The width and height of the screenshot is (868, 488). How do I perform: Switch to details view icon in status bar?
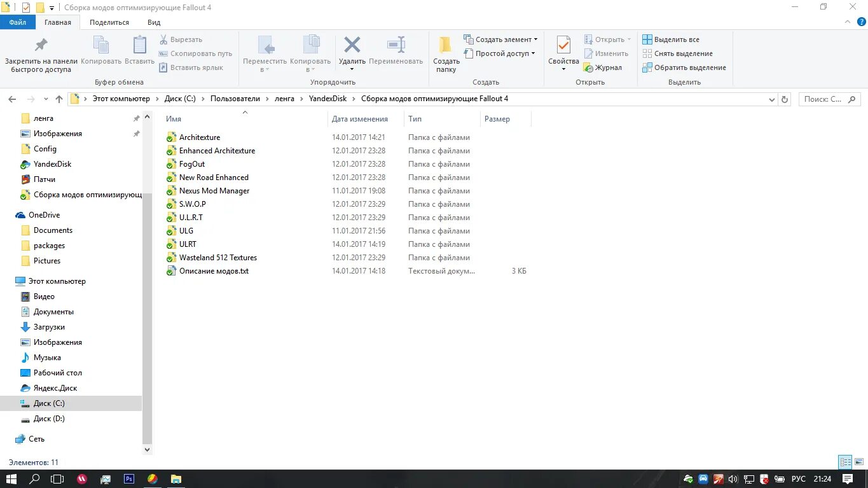pos(845,463)
